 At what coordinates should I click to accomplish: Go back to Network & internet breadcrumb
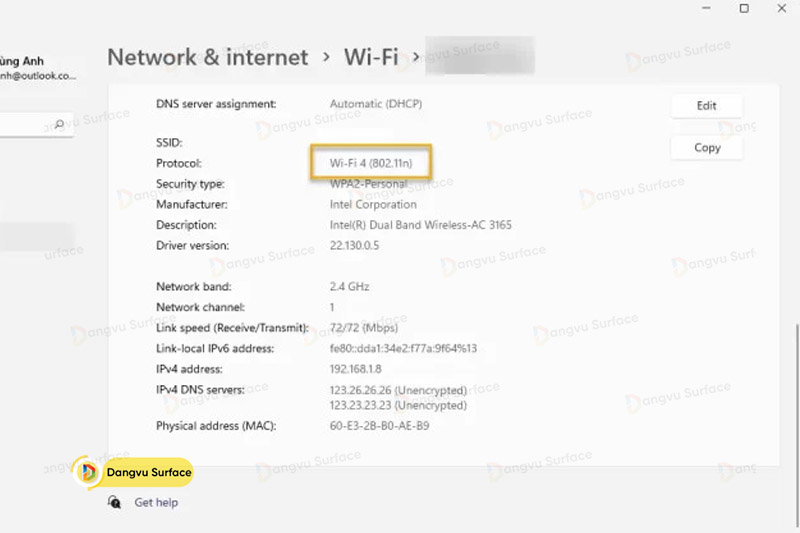(x=207, y=57)
